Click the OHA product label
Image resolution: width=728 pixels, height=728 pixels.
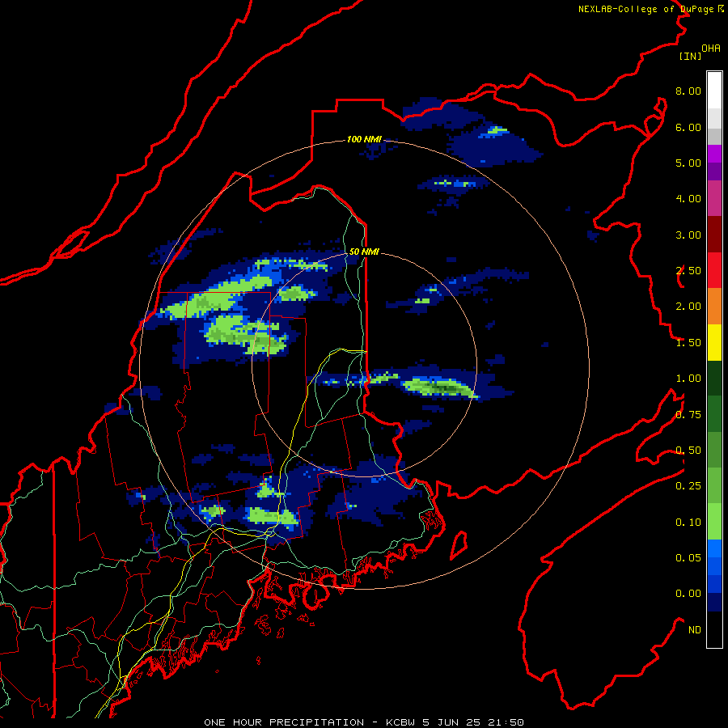[711, 49]
